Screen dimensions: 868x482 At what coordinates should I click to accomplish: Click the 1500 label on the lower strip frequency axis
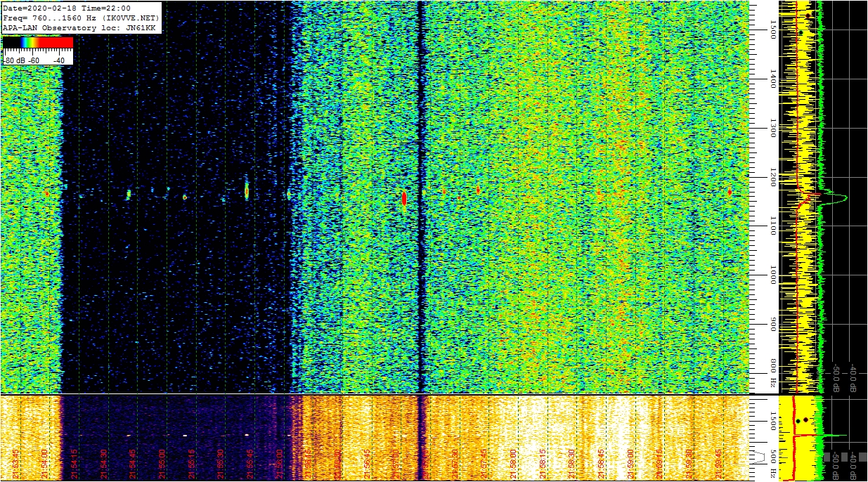pyautogui.click(x=772, y=419)
